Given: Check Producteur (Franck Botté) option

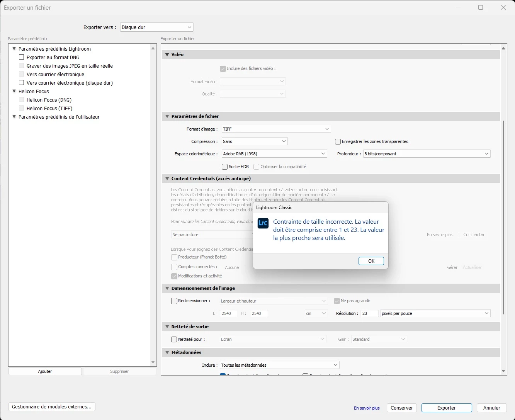Looking at the screenshot, I should [174, 257].
